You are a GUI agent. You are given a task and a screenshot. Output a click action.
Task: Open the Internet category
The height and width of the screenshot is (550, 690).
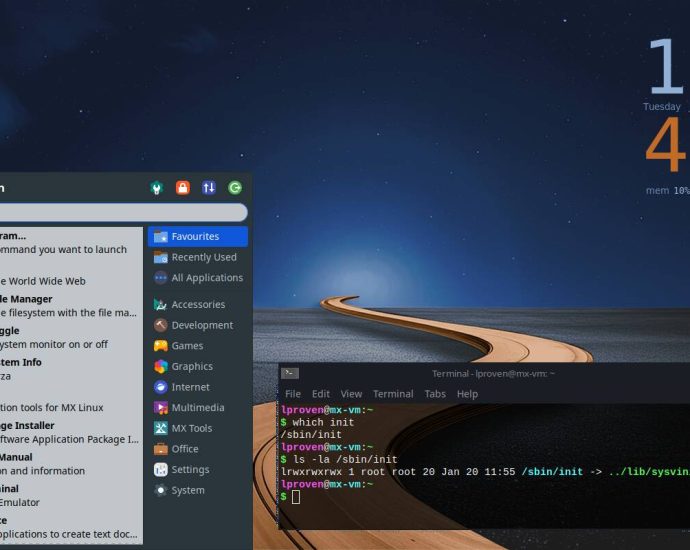[x=198, y=387]
